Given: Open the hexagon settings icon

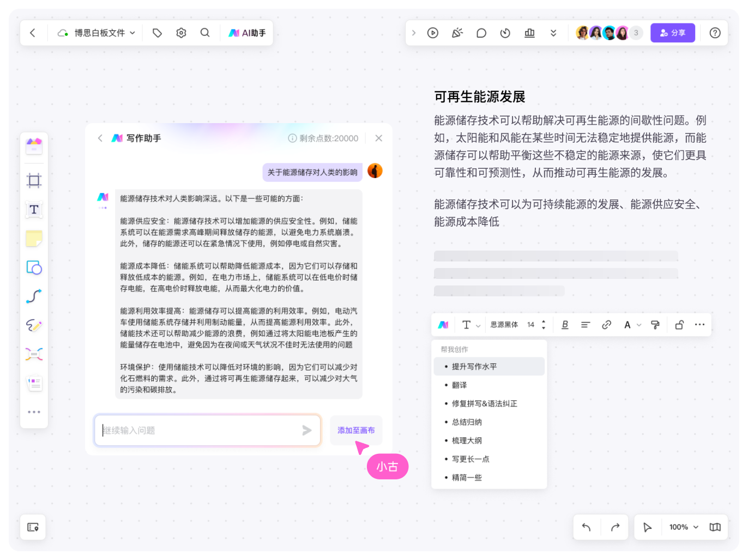Looking at the screenshot, I should pos(181,33).
